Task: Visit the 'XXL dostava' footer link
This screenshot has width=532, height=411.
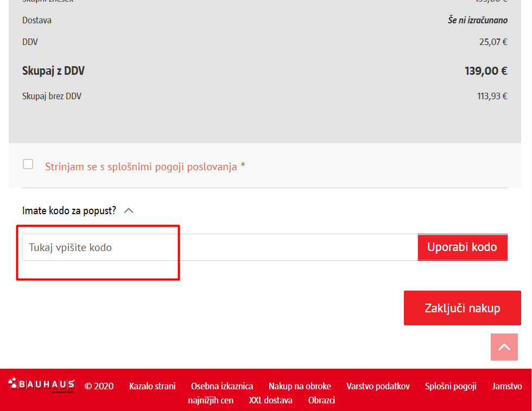Action: click(x=270, y=401)
